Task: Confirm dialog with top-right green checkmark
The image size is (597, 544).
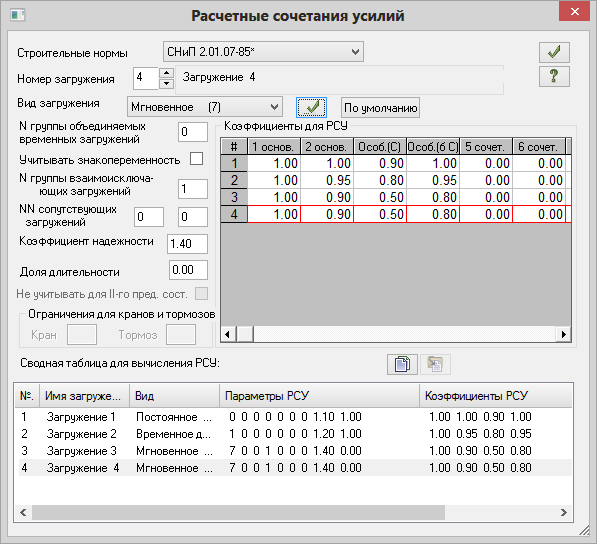Action: pos(554,52)
